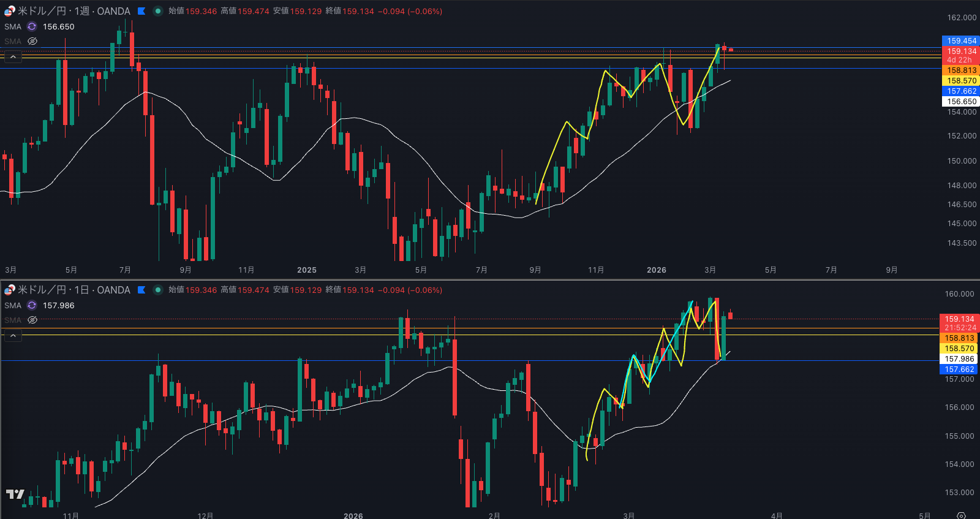Click the green market status dot on weekly chart

pos(158,11)
